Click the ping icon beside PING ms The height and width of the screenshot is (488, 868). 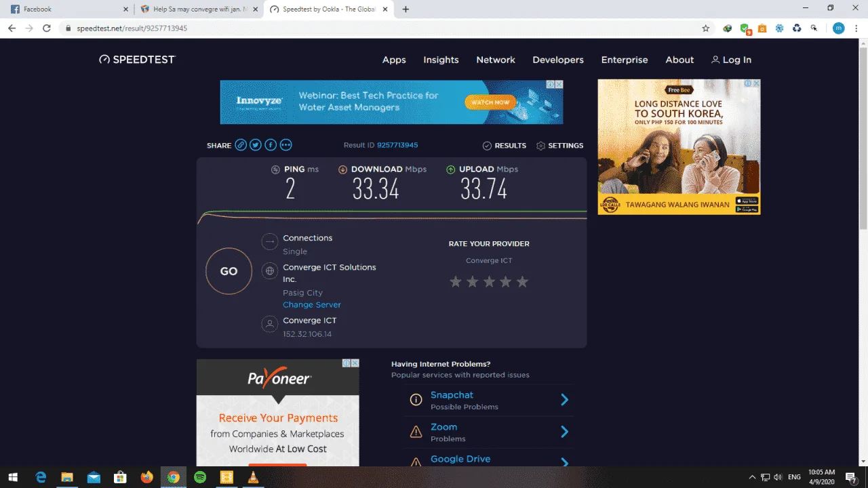pyautogui.click(x=275, y=169)
